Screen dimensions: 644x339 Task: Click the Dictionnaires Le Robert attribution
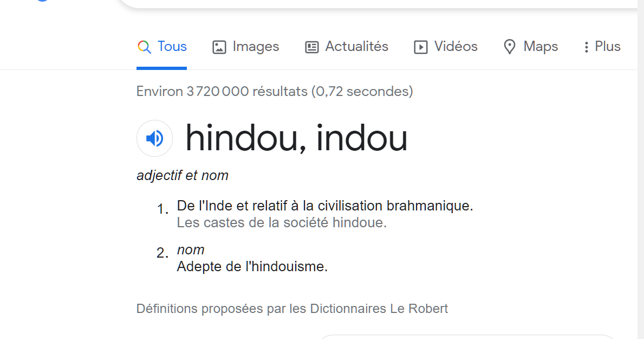click(379, 309)
